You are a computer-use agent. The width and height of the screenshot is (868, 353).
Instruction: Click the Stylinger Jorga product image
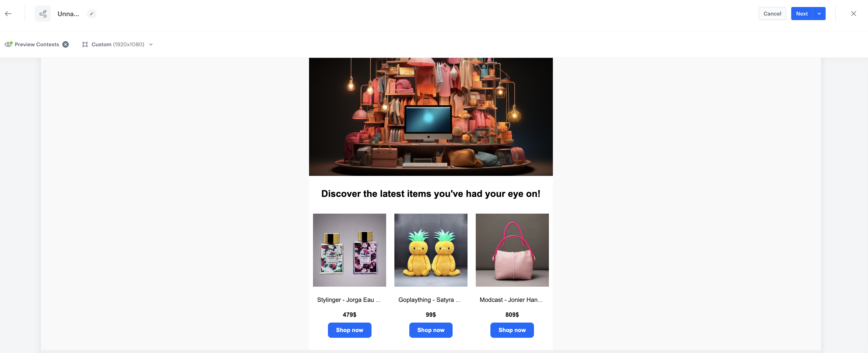coord(349,250)
